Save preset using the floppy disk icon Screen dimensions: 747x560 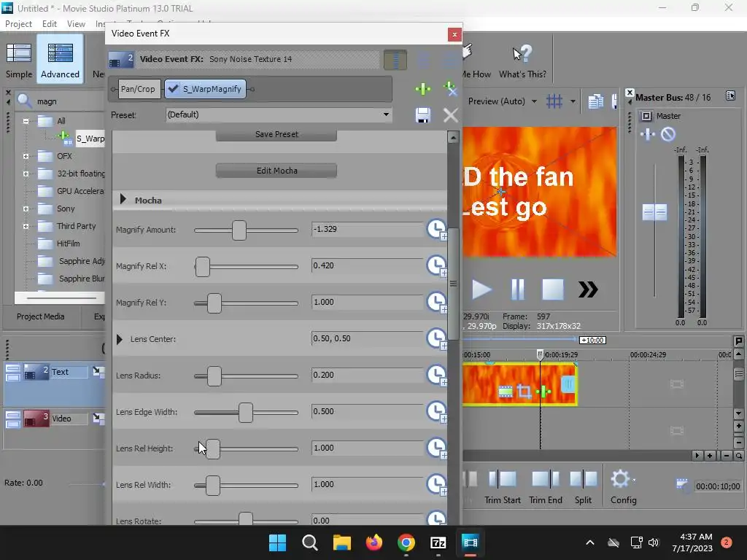point(422,115)
